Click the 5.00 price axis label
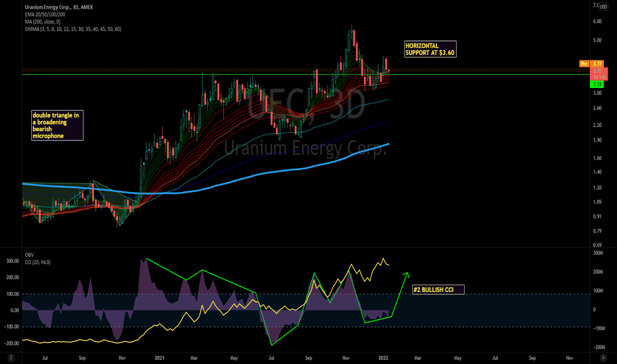This screenshot has height=364, width=617. 597,40
